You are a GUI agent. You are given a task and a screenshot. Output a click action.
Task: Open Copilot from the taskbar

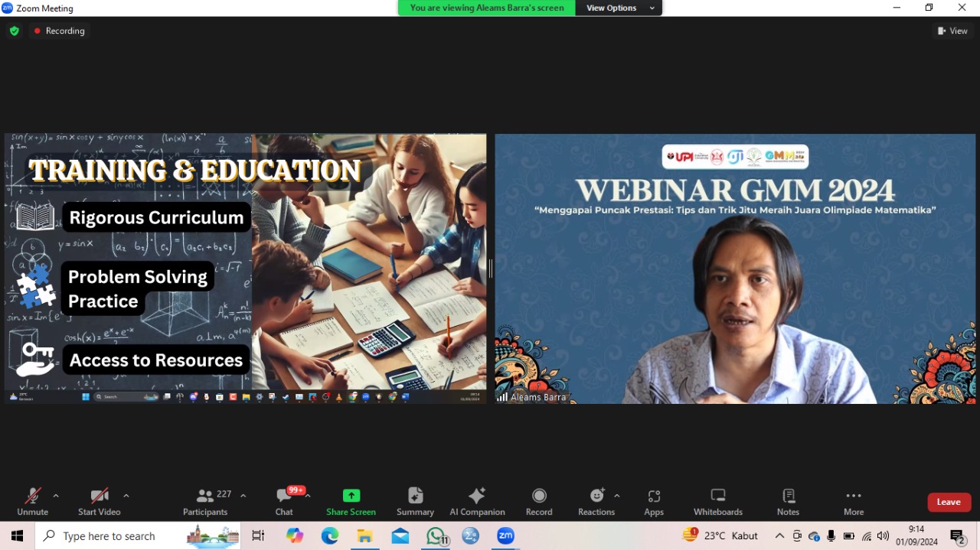click(295, 536)
